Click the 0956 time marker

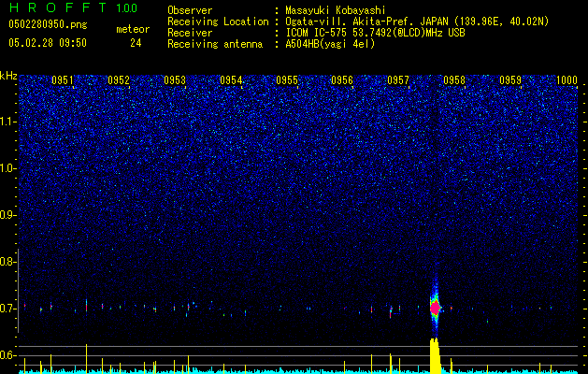pyautogui.click(x=342, y=80)
